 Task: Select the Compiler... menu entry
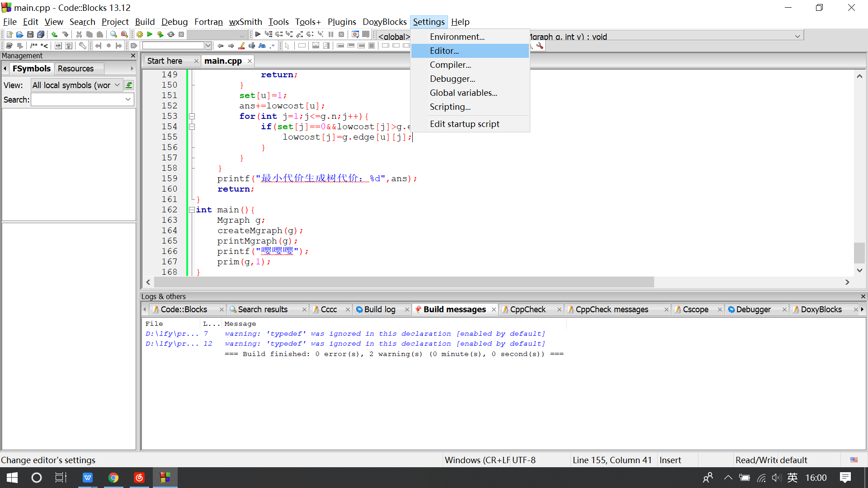450,65
